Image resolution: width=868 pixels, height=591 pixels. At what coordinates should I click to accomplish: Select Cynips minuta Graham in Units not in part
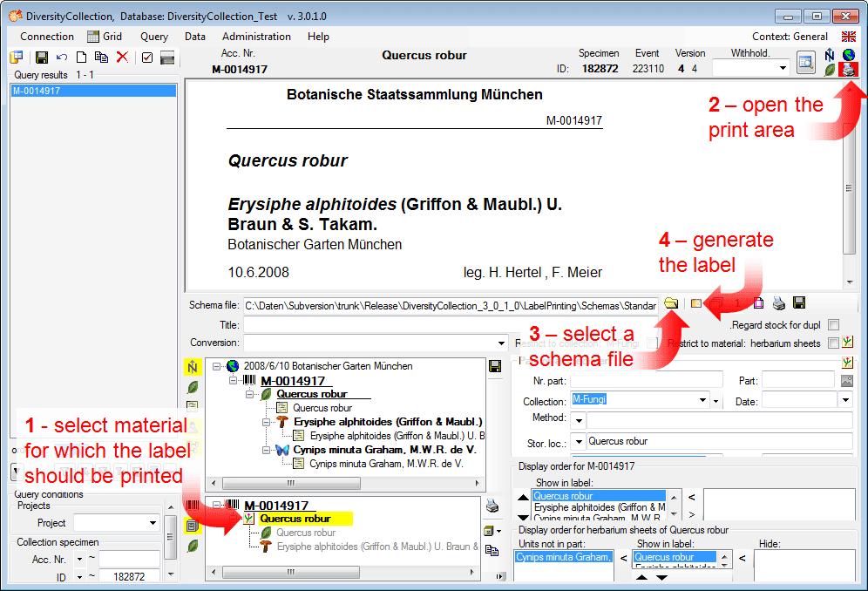(x=564, y=557)
